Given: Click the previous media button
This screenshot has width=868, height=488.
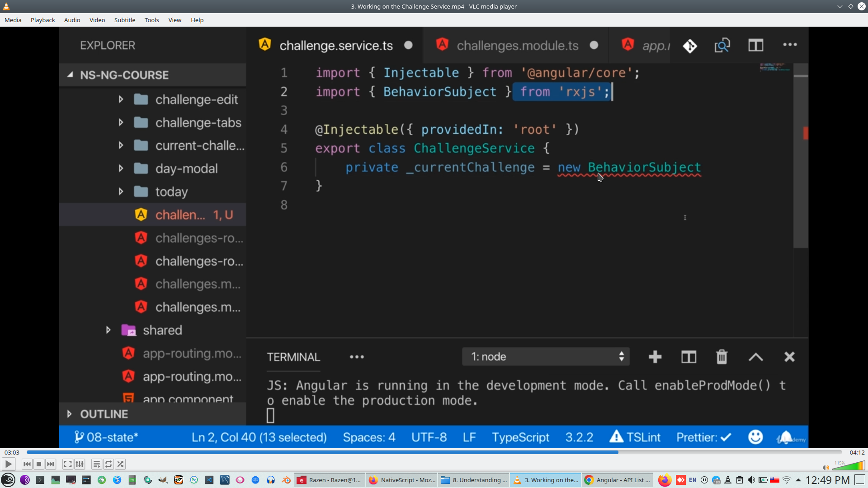Looking at the screenshot, I should (x=27, y=464).
